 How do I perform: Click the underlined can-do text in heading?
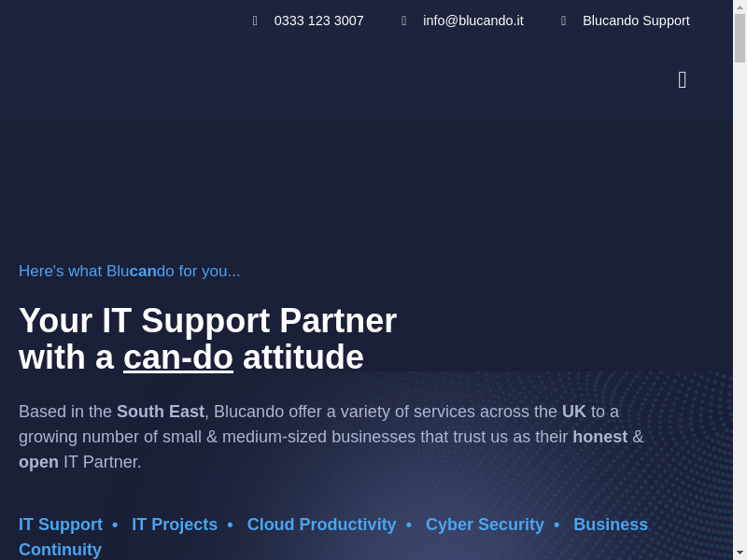pos(178,357)
